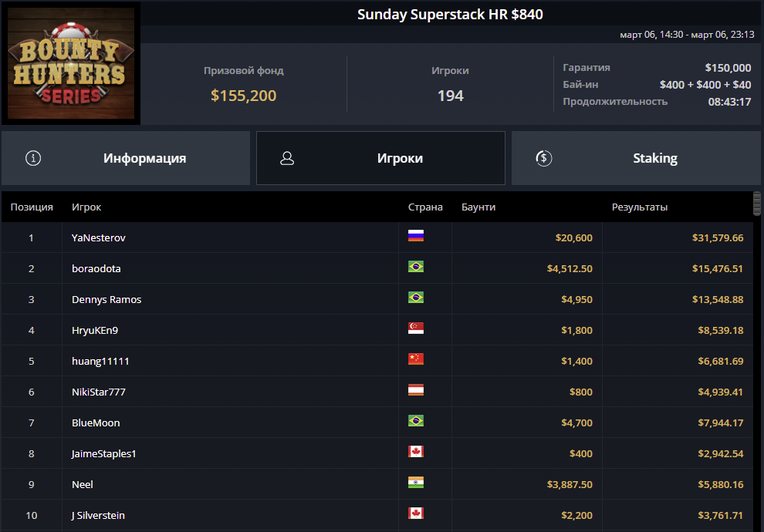This screenshot has height=532, width=764.
Task: Click the Brazil flag beside BlueMoon
Action: coord(416,421)
